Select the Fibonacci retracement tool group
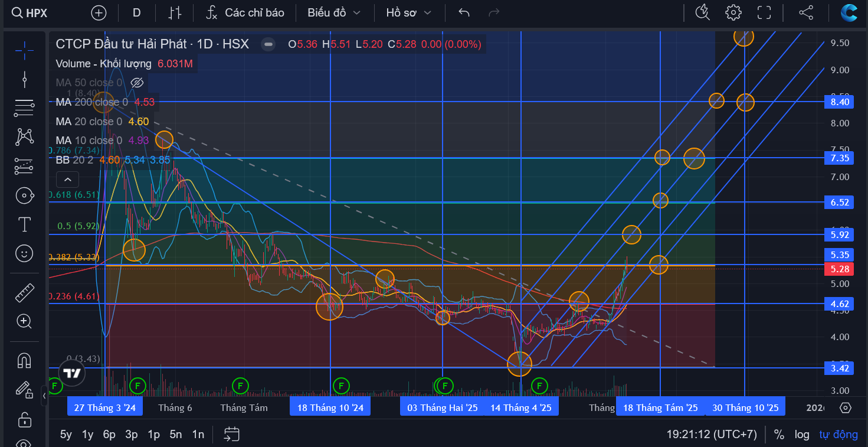The height and width of the screenshot is (447, 868). (24, 108)
